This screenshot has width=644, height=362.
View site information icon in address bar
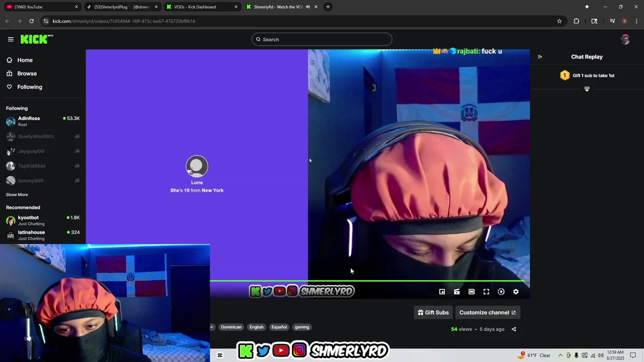(46, 21)
